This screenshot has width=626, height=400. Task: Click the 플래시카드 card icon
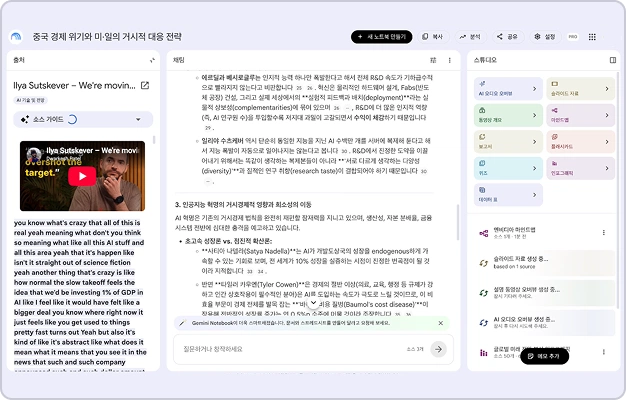coord(555,137)
